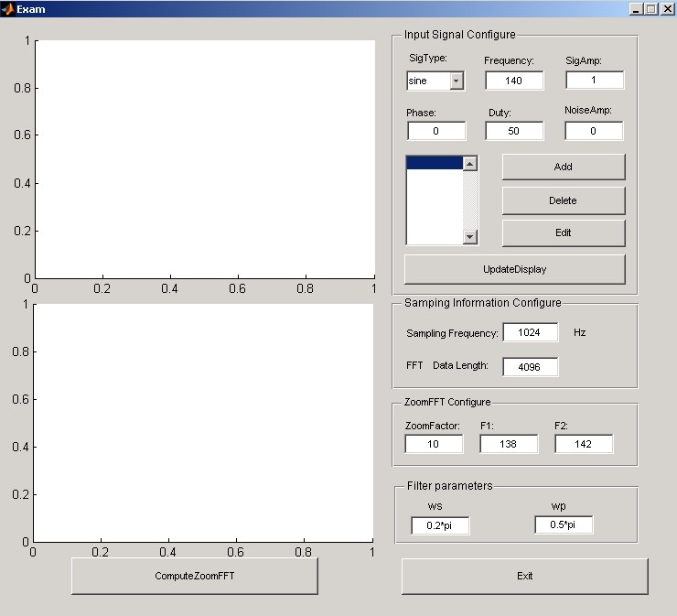Click the Add button
The height and width of the screenshot is (616, 677).
[x=564, y=167]
